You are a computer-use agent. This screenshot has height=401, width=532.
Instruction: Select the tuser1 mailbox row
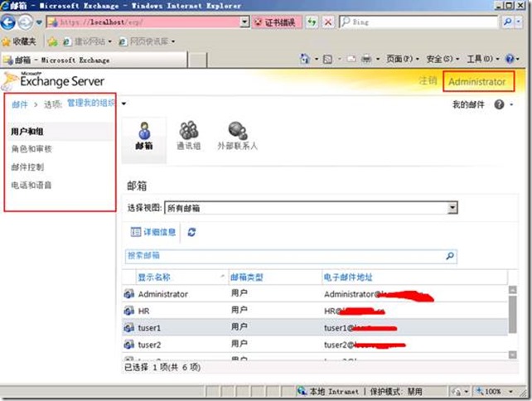(315, 327)
